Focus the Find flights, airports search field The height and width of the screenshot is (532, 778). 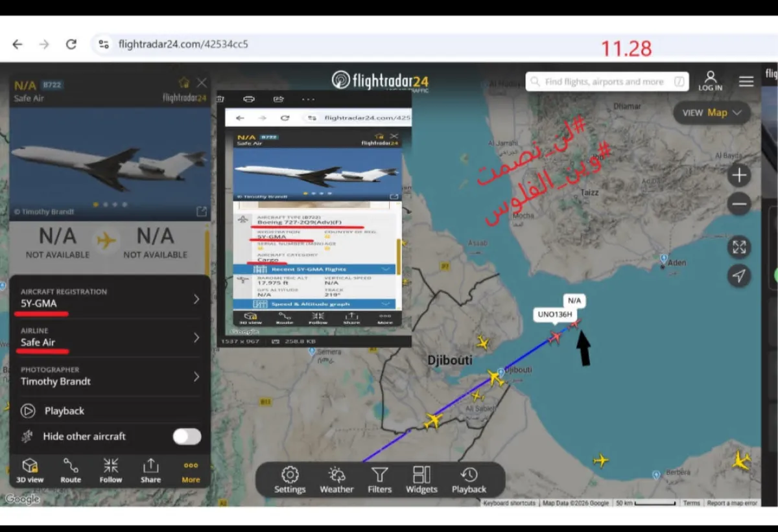[607, 82]
